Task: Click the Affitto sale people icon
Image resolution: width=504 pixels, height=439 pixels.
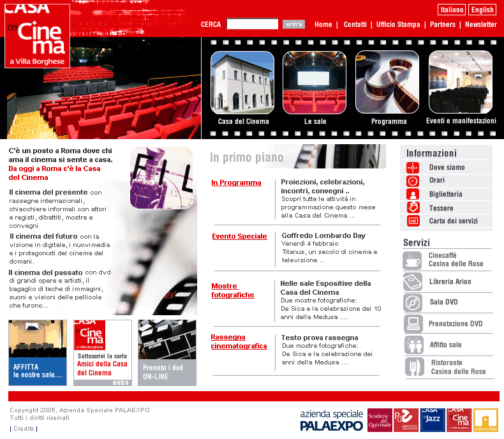Action: pyautogui.click(x=414, y=345)
